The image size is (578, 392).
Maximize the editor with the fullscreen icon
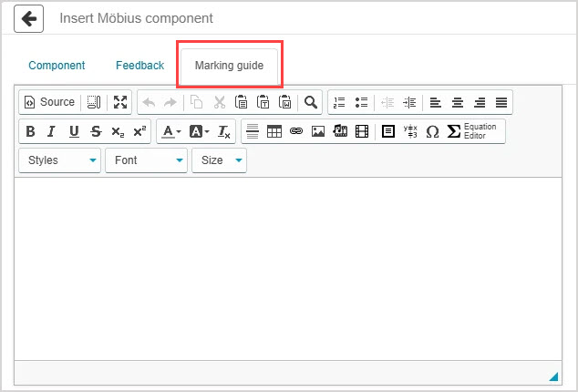tap(119, 102)
